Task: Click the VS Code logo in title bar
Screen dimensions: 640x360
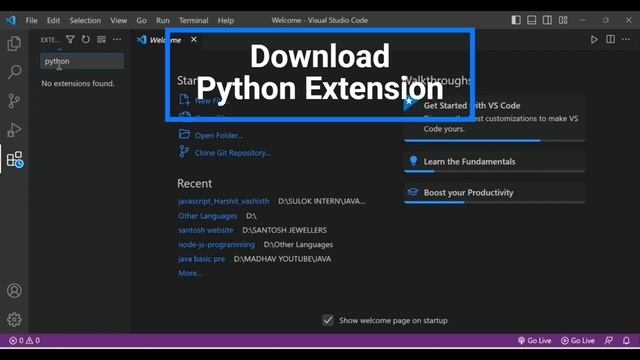Action: 11,20
